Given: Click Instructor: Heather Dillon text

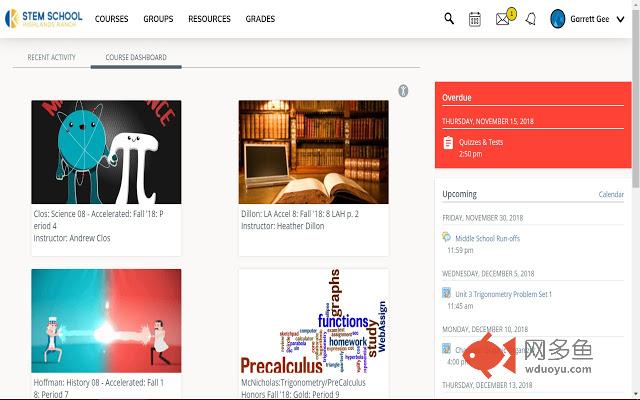Looking at the screenshot, I should click(282, 226).
